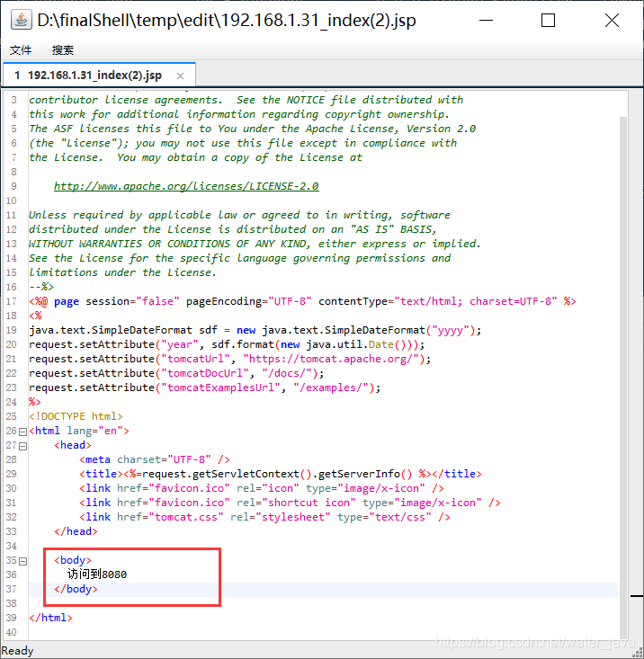The width and height of the screenshot is (644, 659).
Task: Close the editor window
Action: pyautogui.click(x=612, y=20)
